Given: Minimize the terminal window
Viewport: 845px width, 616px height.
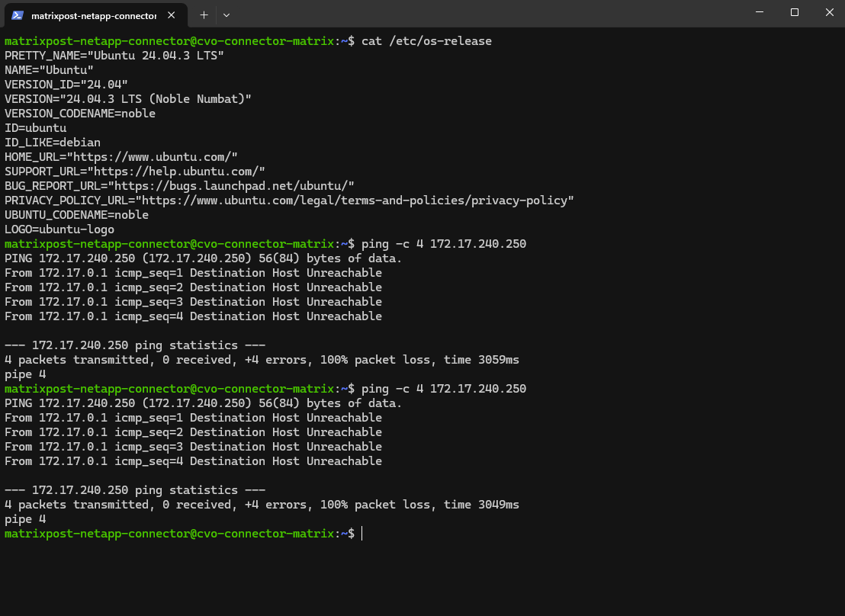Looking at the screenshot, I should [x=759, y=12].
